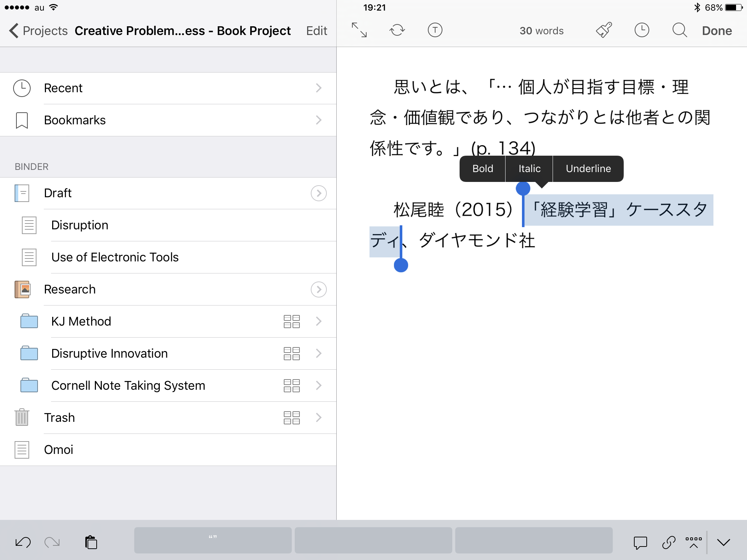This screenshot has width=747, height=560.
Task: Tap the paste clipboard icon
Action: pyautogui.click(x=91, y=542)
